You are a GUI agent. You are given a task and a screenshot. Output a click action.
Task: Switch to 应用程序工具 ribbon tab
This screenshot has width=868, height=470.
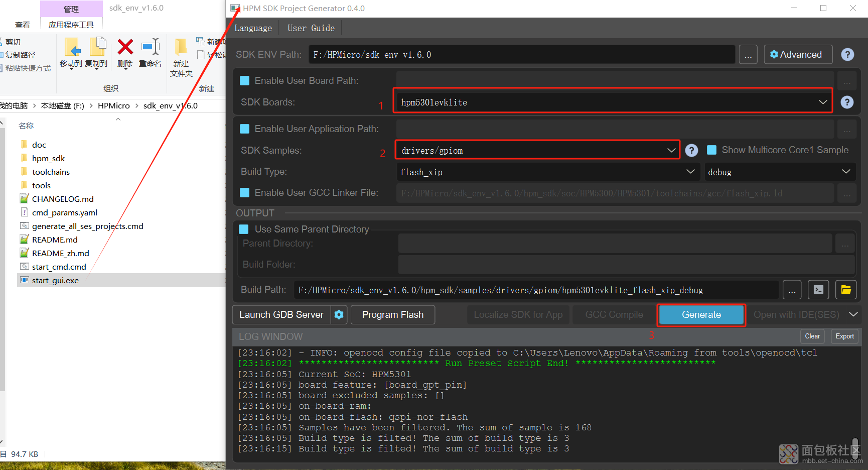click(71, 25)
